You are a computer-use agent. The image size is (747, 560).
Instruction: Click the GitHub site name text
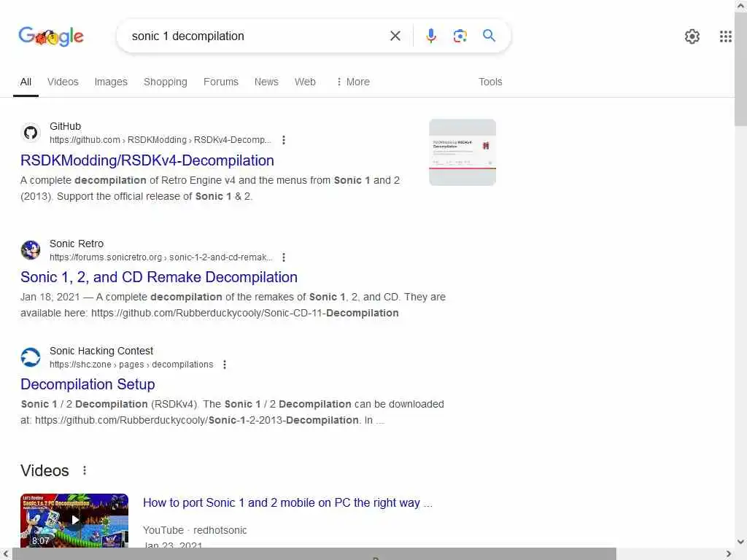[65, 126]
